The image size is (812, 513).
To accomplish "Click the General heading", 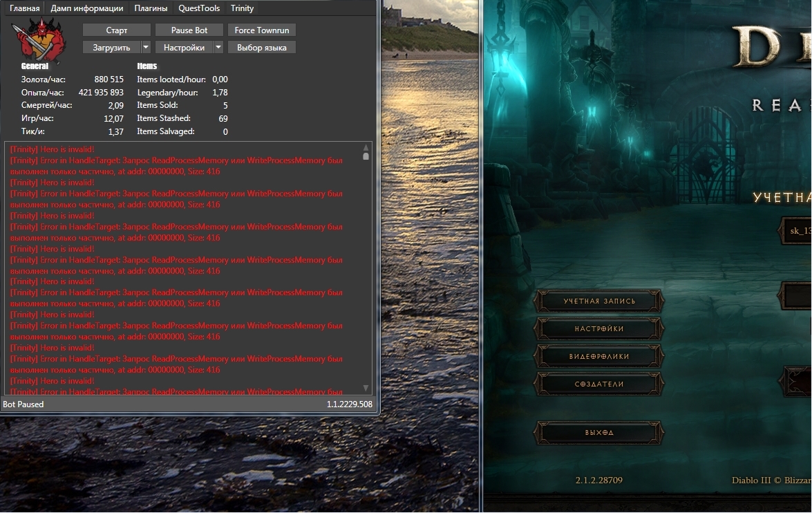I will pyautogui.click(x=35, y=66).
